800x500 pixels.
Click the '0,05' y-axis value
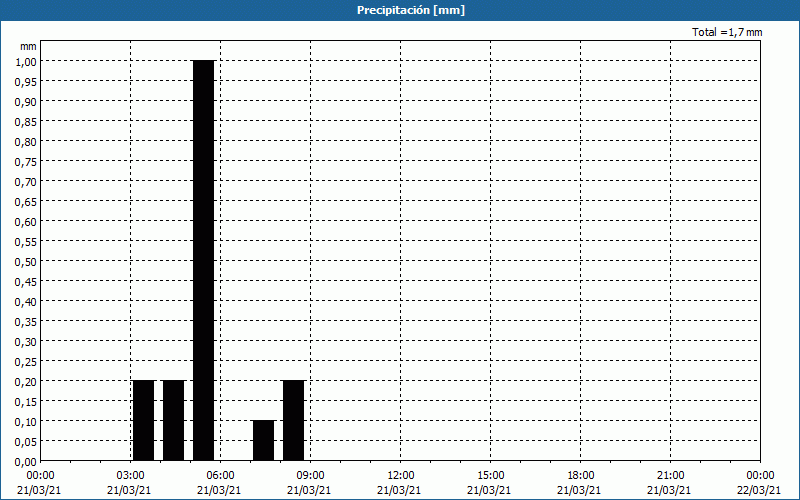(26, 442)
